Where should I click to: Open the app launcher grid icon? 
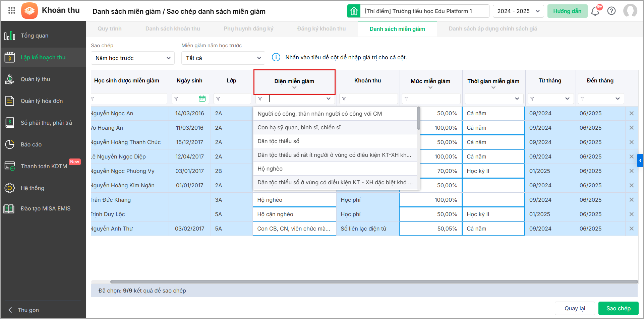click(12, 11)
